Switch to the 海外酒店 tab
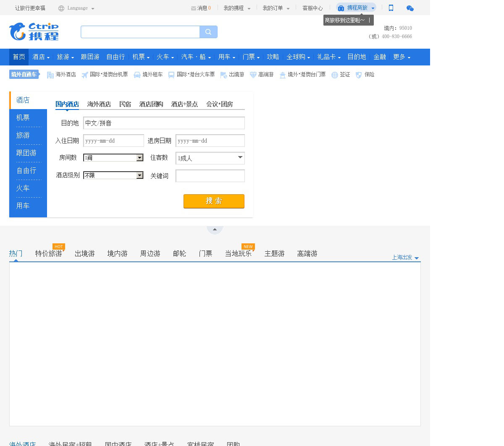The image size is (504, 446). click(99, 104)
